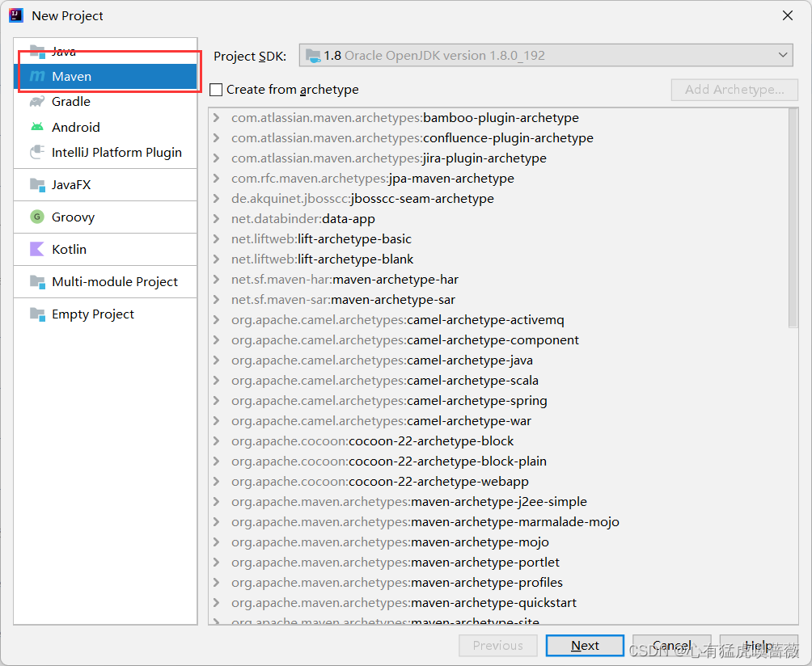Click the Maven project type icon

37,77
